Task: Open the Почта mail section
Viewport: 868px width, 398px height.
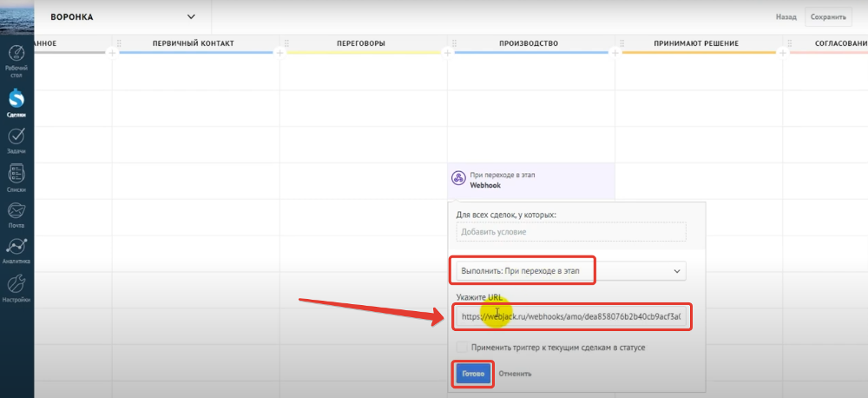Action: (x=16, y=215)
